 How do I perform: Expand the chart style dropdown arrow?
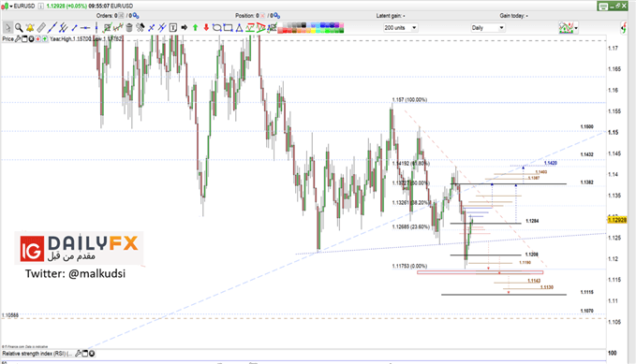click(x=576, y=28)
